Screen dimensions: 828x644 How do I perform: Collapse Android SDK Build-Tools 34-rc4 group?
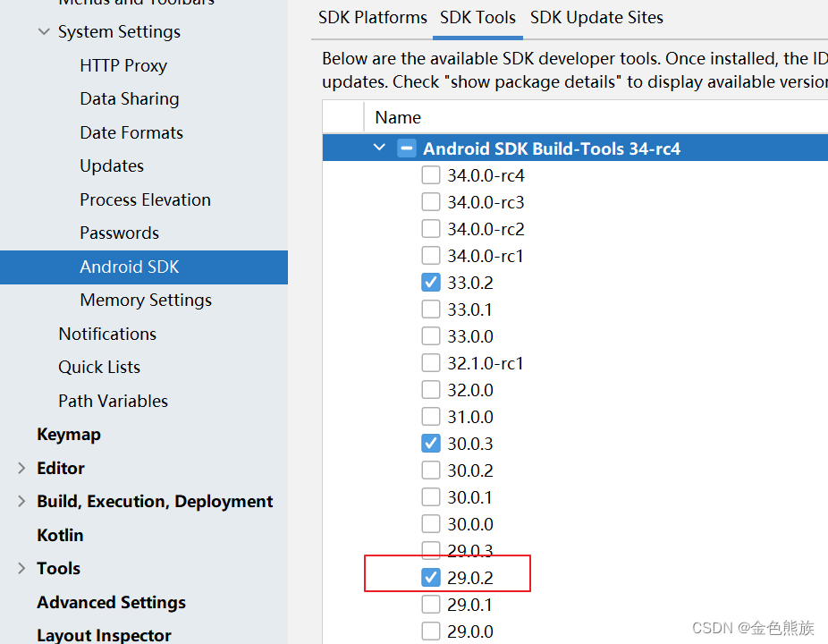[379, 148]
